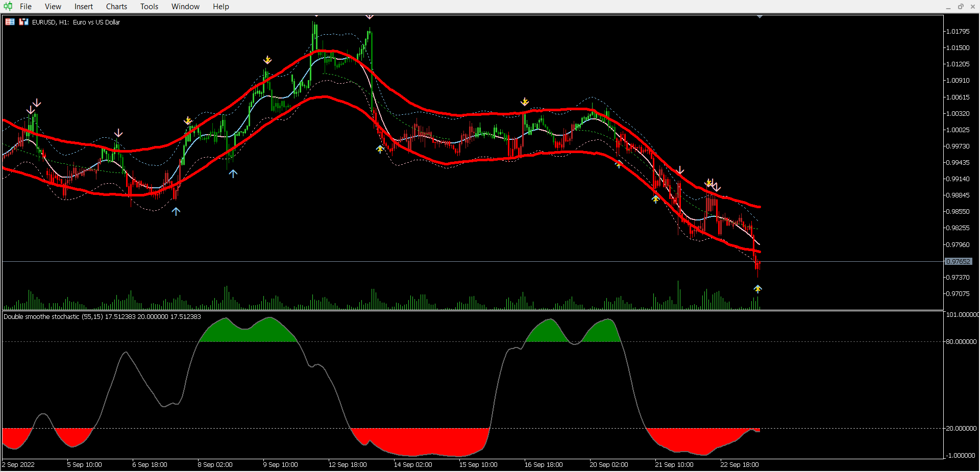This screenshot has height=472, width=980.
Task: Click the '12 Sep 18:00' time axis label
Action: point(348,465)
